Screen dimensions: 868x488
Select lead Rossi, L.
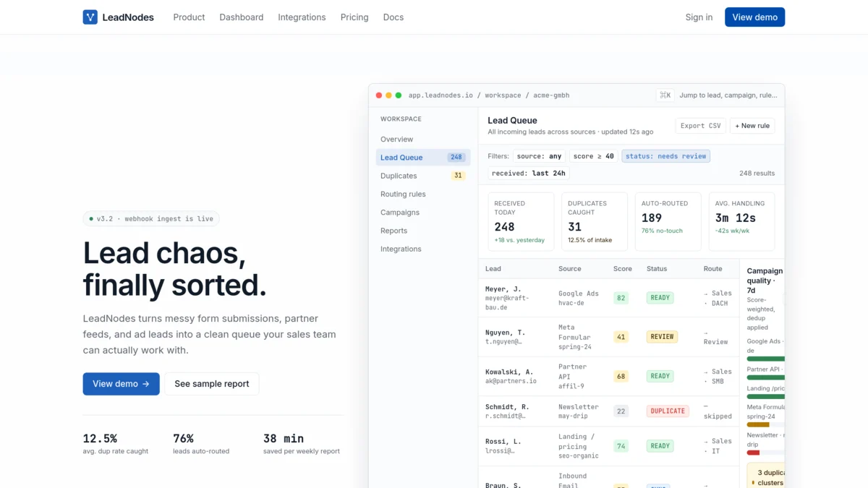(x=503, y=441)
